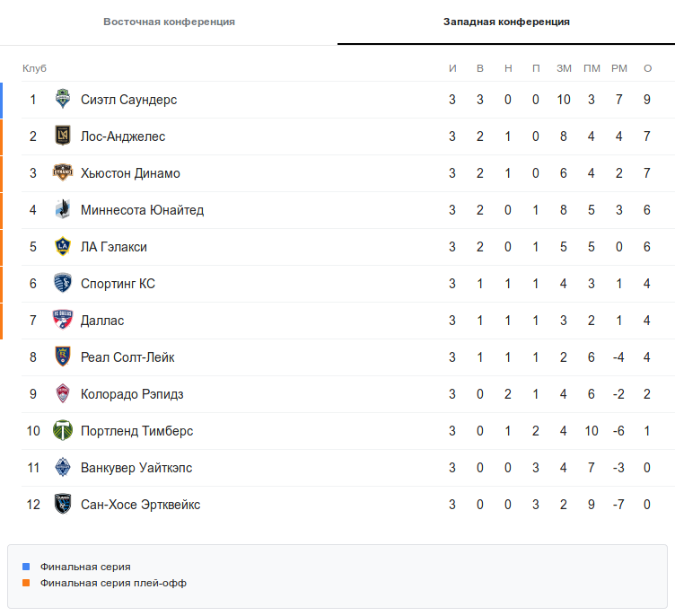Click the Ванкувер Уайткэпс team logo

pos(62,468)
